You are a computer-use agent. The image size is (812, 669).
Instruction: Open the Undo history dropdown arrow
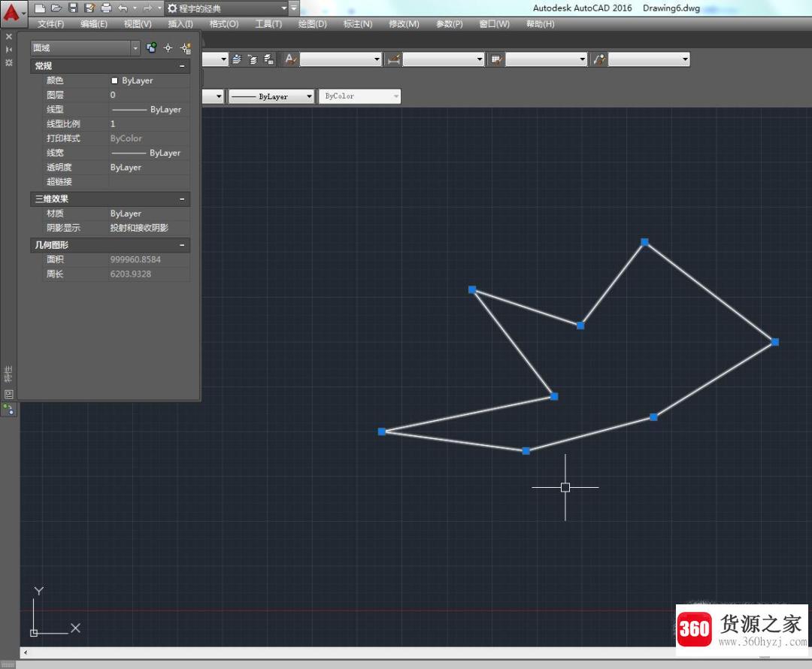135,8
